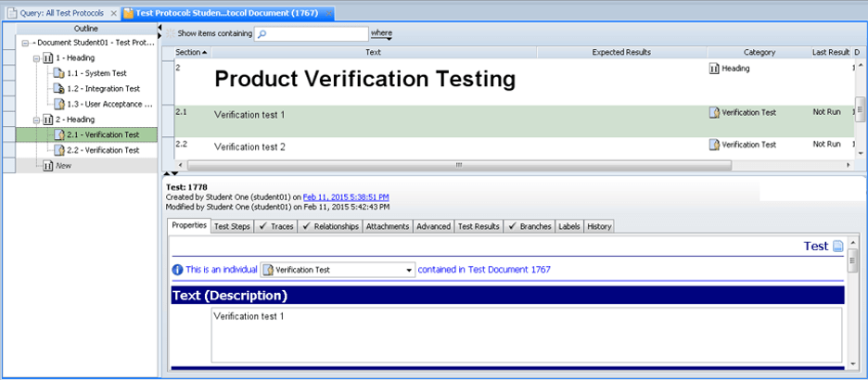Click the Outline column header

86,28
